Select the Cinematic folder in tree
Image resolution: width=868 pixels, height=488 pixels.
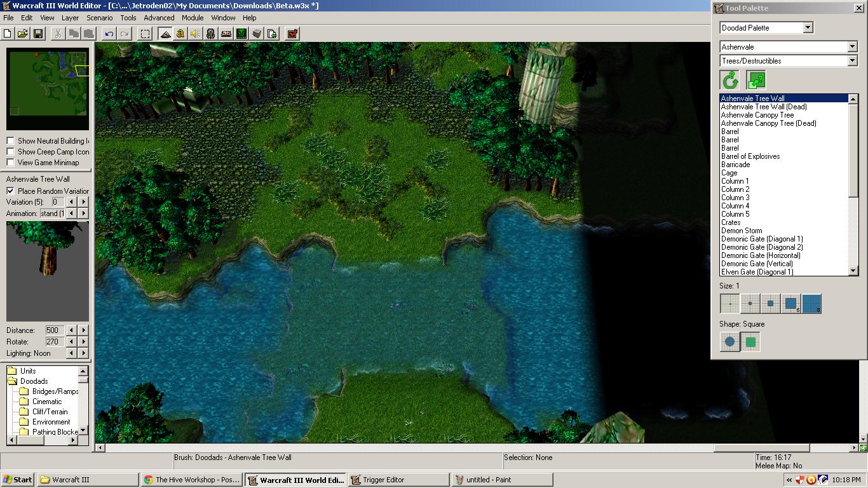[41, 402]
